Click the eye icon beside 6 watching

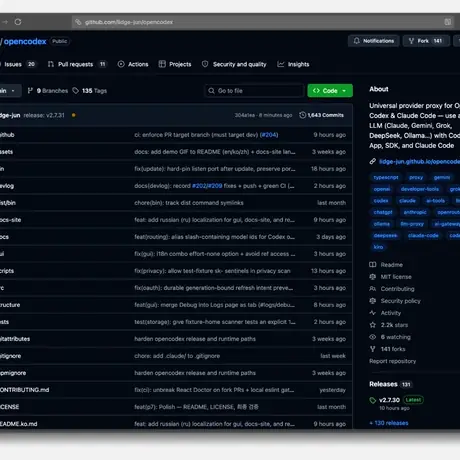(373, 337)
